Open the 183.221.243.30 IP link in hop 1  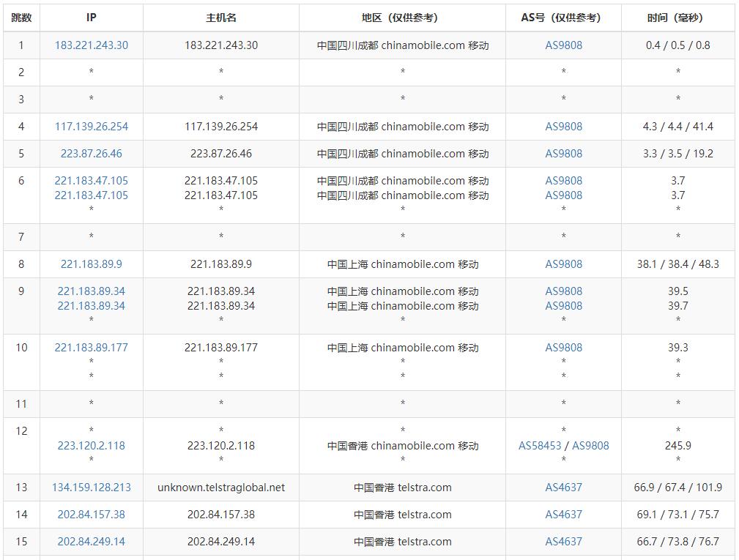pyautogui.click(x=92, y=45)
